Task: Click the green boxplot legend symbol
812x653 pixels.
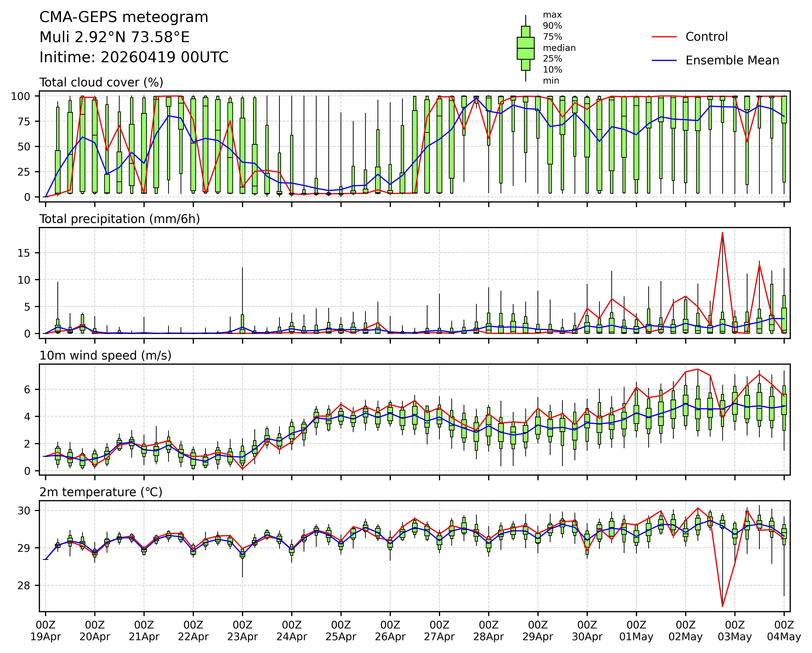Action: tap(525, 48)
